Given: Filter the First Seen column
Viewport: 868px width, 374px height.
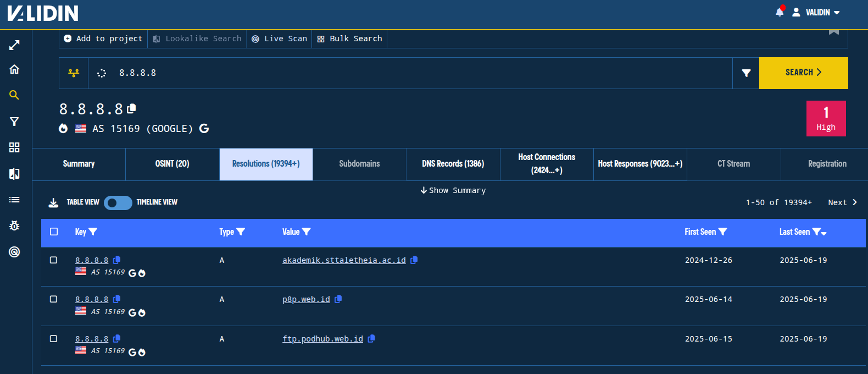Looking at the screenshot, I should point(723,232).
